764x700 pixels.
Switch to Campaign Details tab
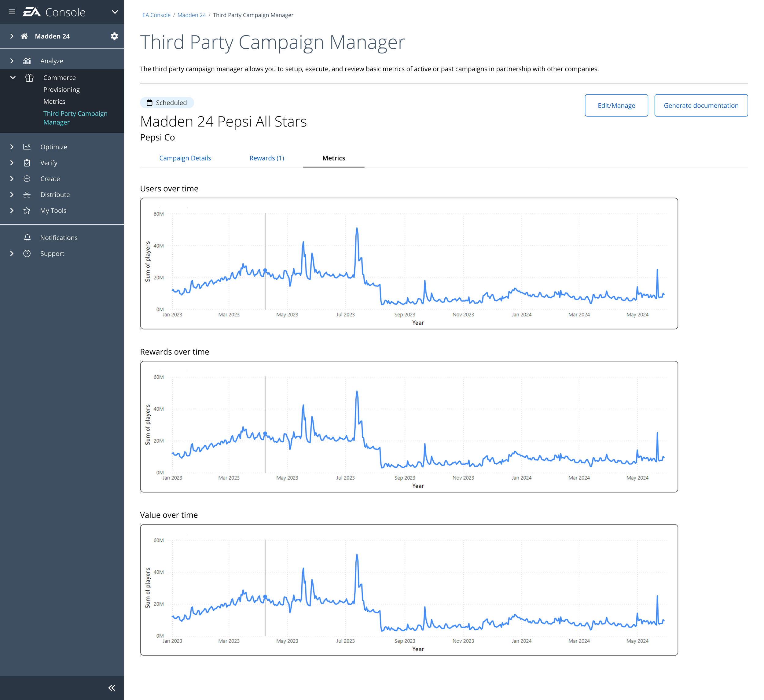185,158
